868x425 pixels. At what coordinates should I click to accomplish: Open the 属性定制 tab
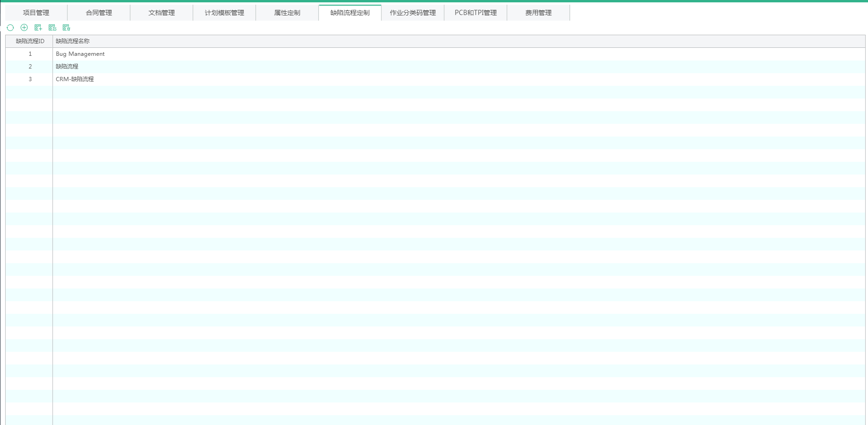click(287, 13)
